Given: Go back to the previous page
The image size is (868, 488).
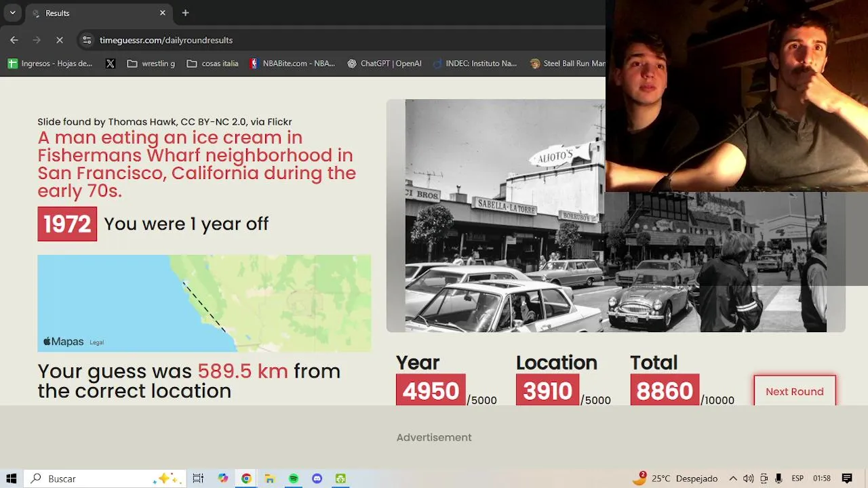Looking at the screenshot, I should [x=14, y=40].
